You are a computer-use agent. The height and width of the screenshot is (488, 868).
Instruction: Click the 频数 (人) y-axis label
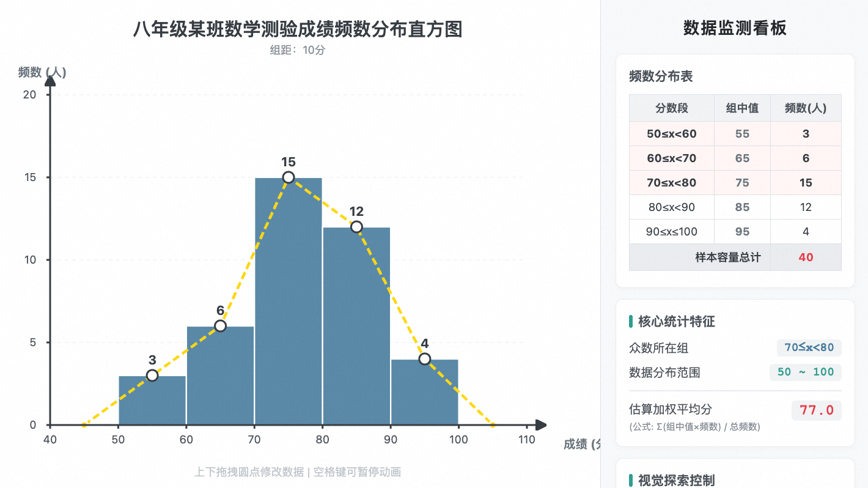click(42, 72)
